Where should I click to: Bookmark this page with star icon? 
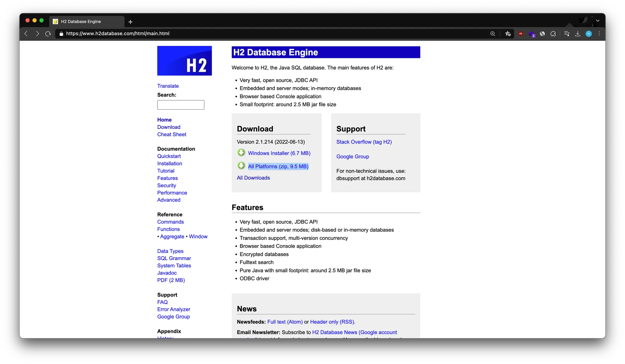click(508, 34)
